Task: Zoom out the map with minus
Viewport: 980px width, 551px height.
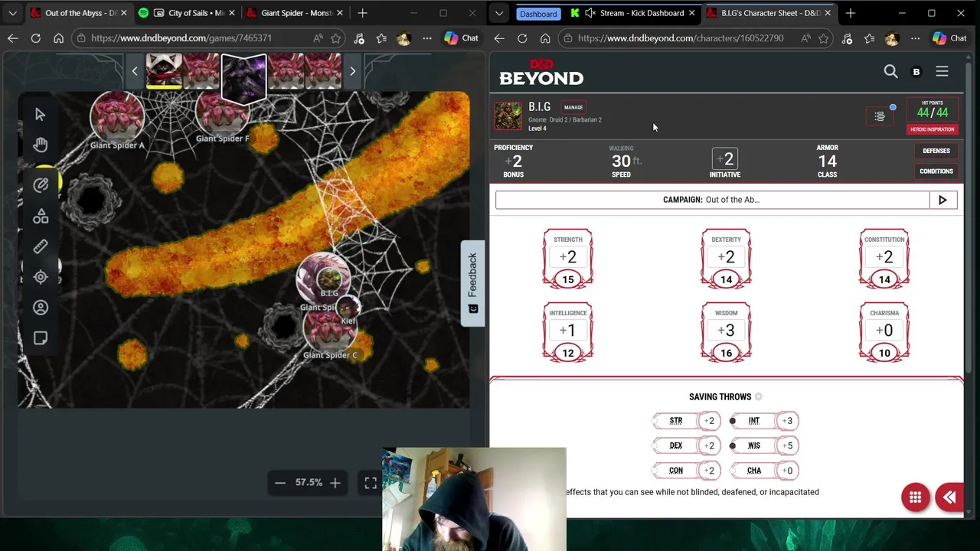Action: [280, 482]
